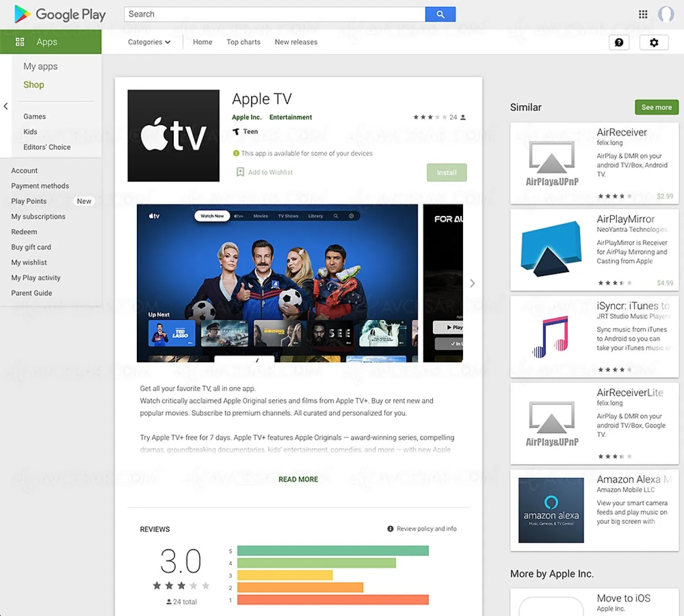Click the Apps grid icon in sidebar
The height and width of the screenshot is (616, 684).
coord(20,42)
